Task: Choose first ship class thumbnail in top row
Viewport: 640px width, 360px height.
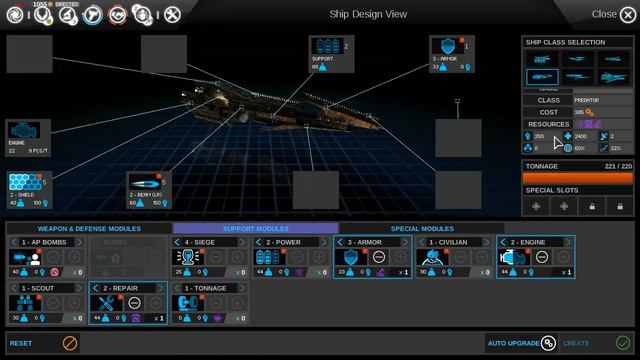Action: [x=542, y=59]
